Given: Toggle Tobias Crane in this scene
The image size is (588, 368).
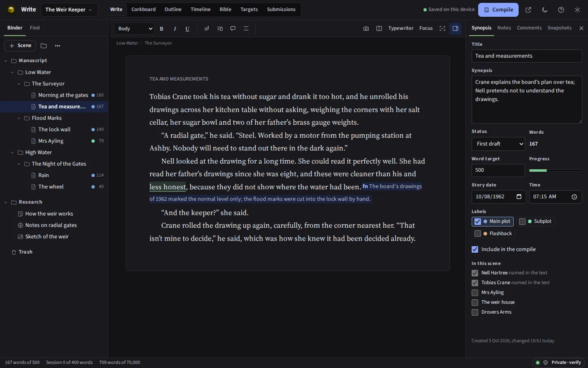Looking at the screenshot, I should tap(475, 283).
